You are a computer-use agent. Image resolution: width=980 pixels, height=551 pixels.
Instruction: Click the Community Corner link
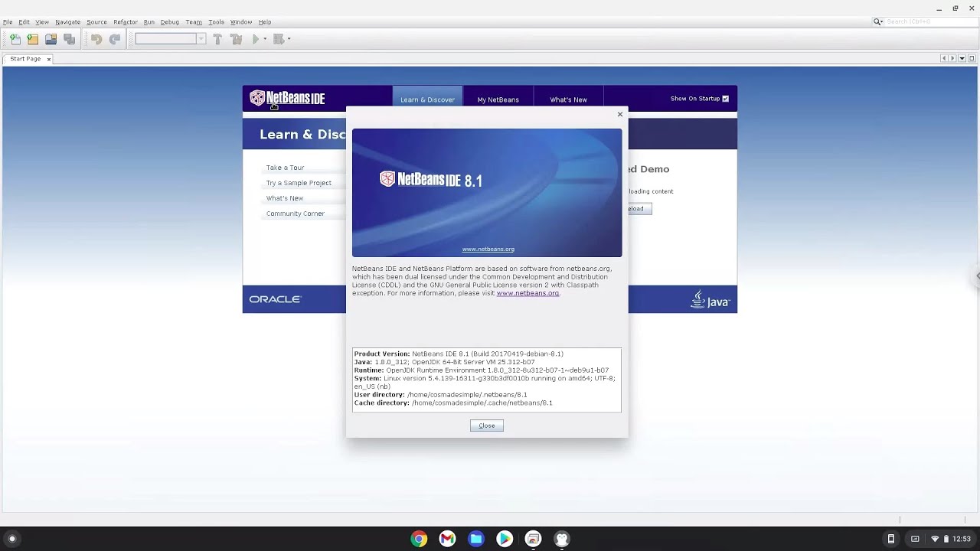(x=296, y=214)
